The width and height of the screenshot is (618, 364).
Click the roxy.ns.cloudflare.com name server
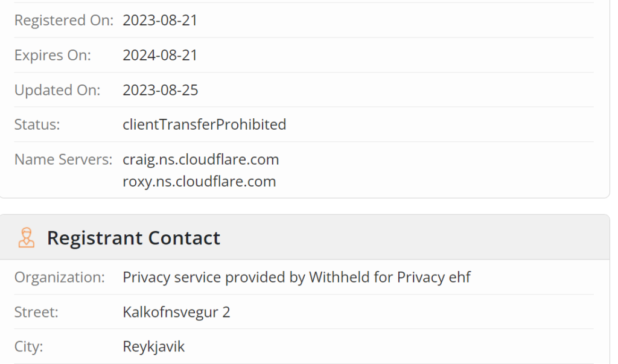click(199, 181)
